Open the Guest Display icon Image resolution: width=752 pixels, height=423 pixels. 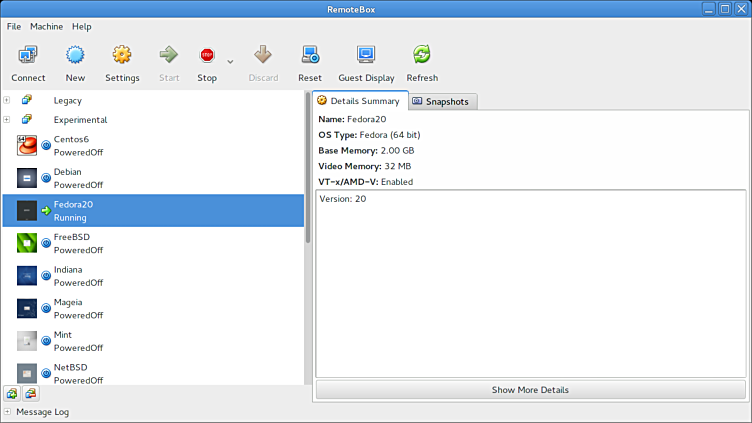366,56
